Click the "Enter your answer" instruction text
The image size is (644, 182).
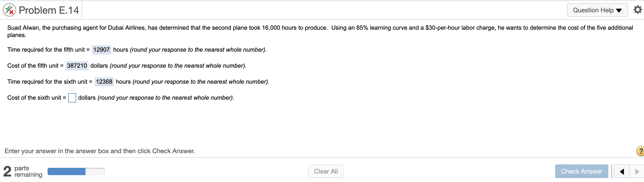pyautogui.click(x=99, y=151)
